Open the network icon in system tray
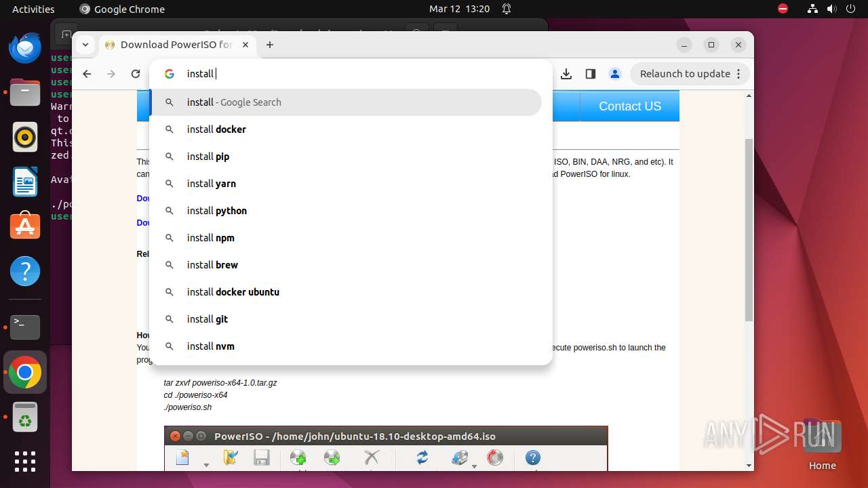Viewport: 868px width, 488px height. click(x=812, y=9)
